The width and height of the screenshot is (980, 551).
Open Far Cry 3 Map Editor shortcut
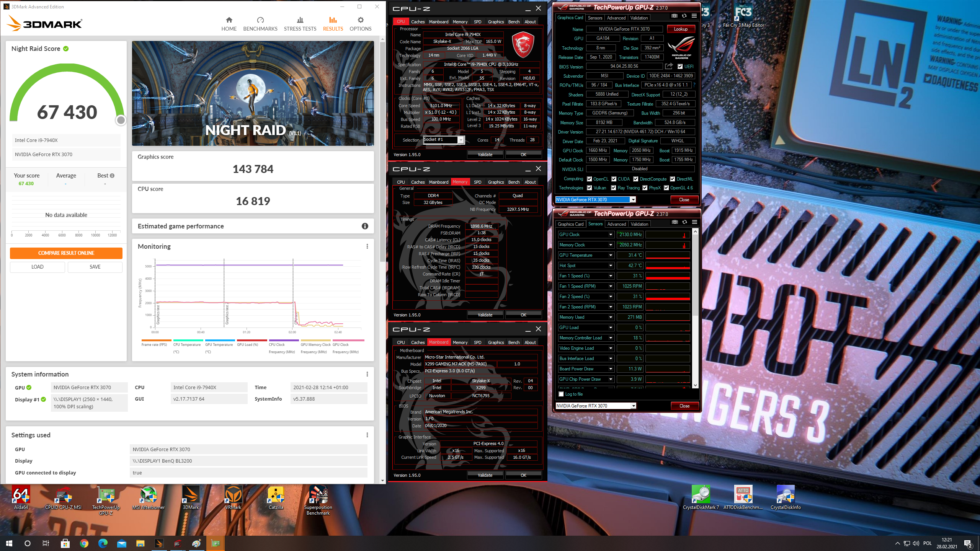point(743,16)
